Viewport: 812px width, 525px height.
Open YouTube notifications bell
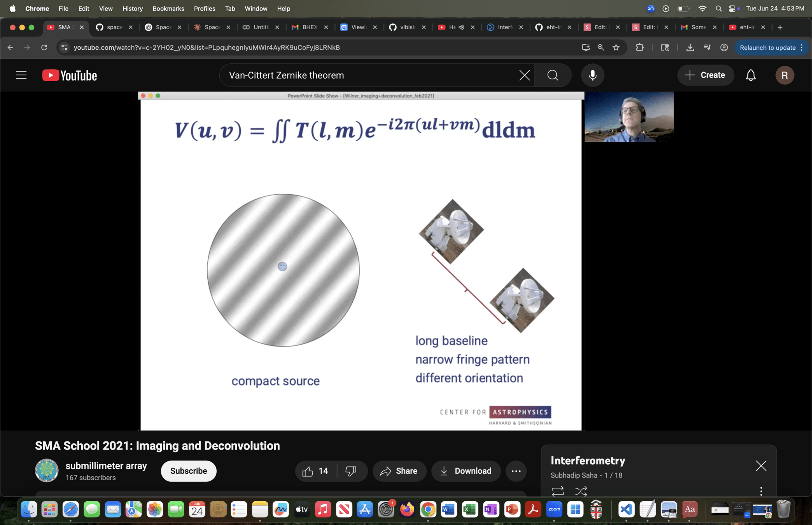[x=751, y=75]
